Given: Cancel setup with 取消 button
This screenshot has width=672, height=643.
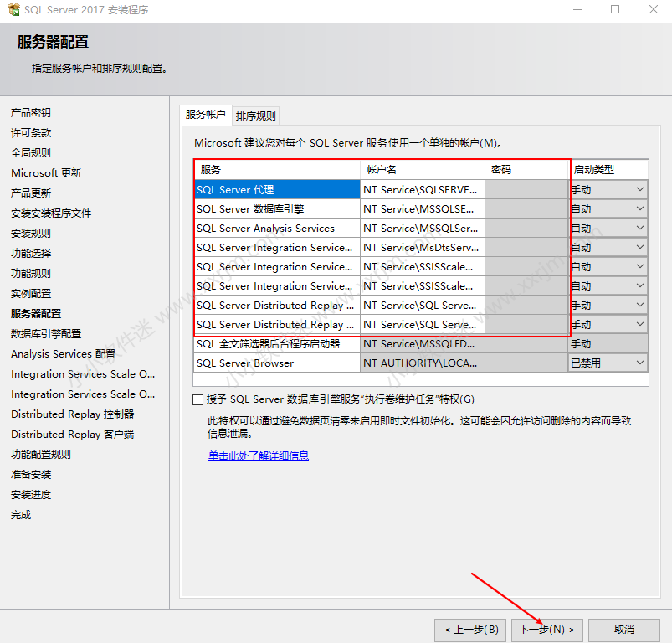Looking at the screenshot, I should pyautogui.click(x=624, y=630).
